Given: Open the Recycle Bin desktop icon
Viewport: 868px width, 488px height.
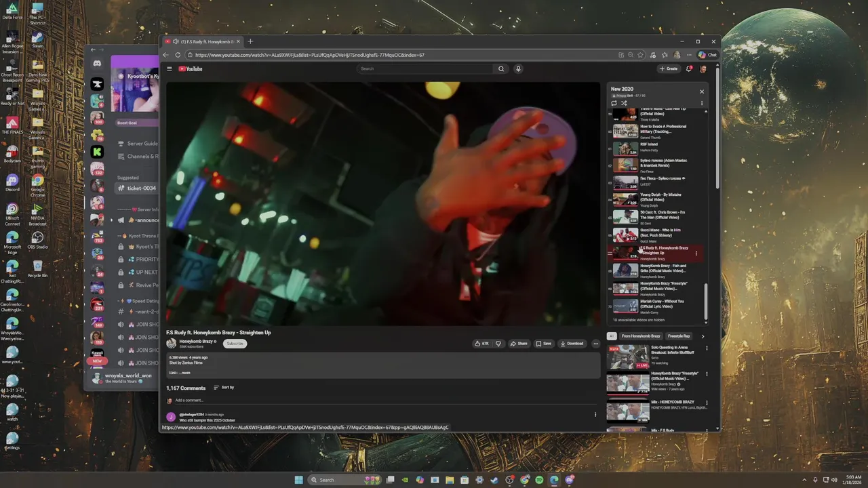Looking at the screenshot, I should pos(37,268).
